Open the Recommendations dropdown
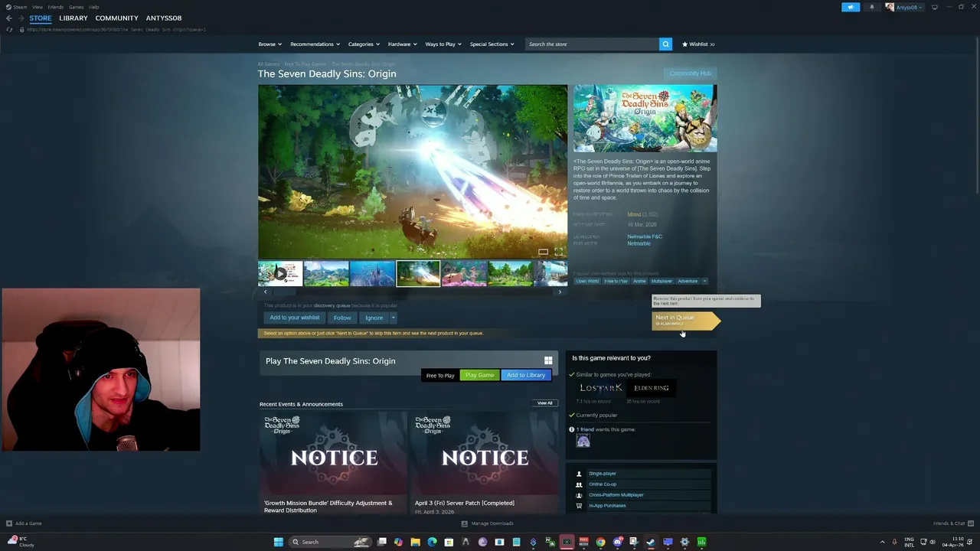 click(315, 44)
